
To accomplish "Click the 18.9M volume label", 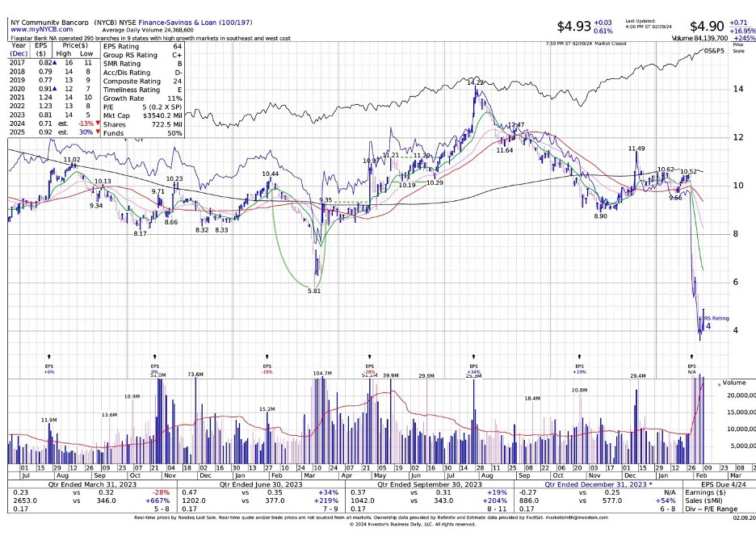I will (132, 396).
